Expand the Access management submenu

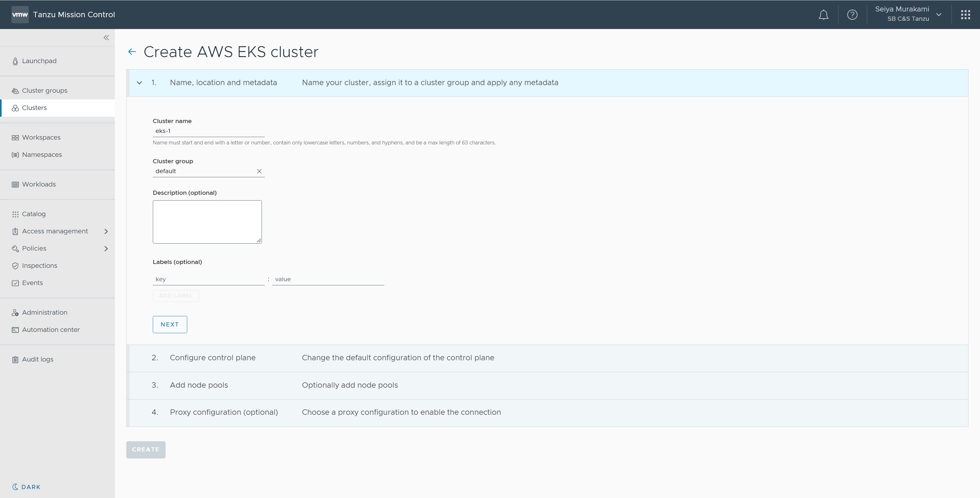click(106, 231)
